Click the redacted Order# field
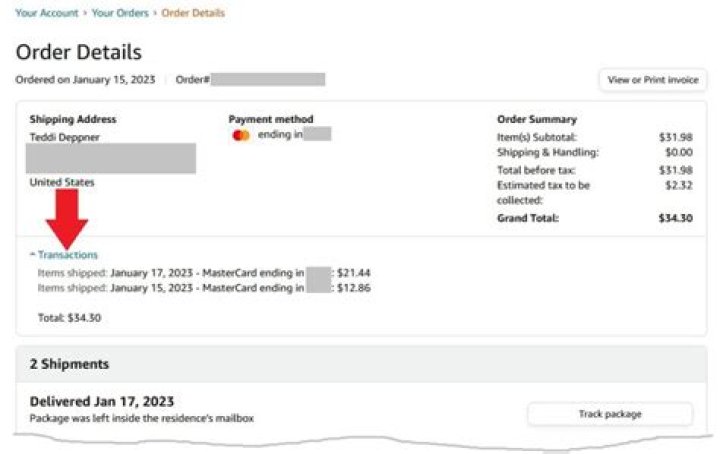The image size is (720, 454). (x=267, y=79)
